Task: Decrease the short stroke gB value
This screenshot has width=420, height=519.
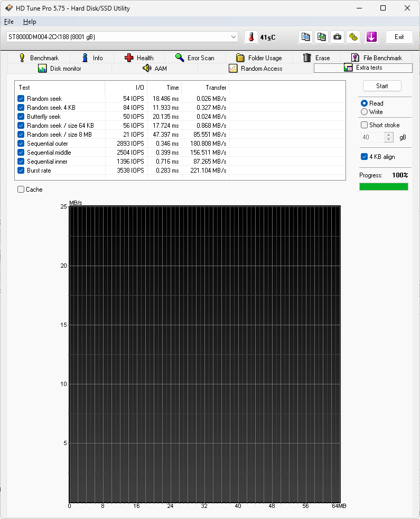Action: 389,139
